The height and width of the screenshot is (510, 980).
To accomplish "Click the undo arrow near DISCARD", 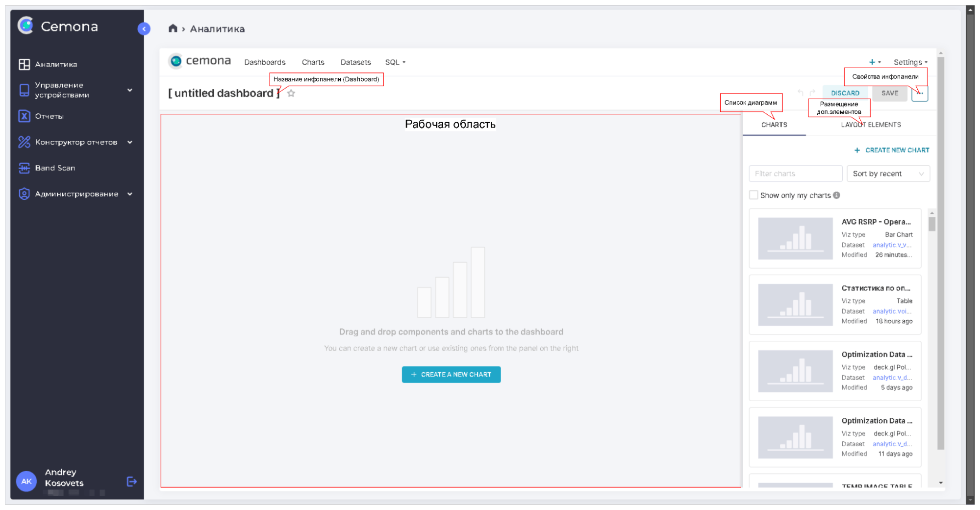I will pos(800,93).
